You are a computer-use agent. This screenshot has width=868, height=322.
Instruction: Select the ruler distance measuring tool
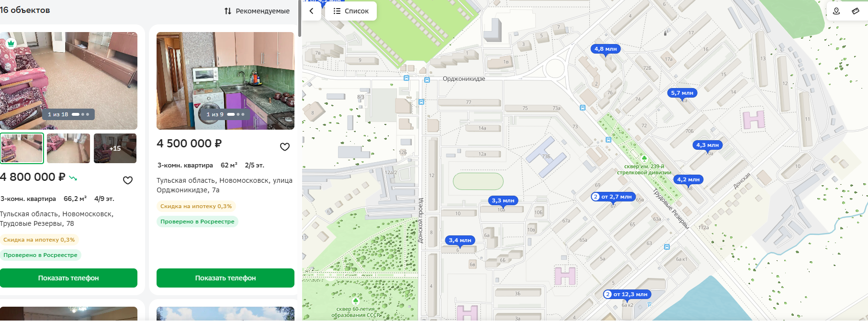click(856, 11)
